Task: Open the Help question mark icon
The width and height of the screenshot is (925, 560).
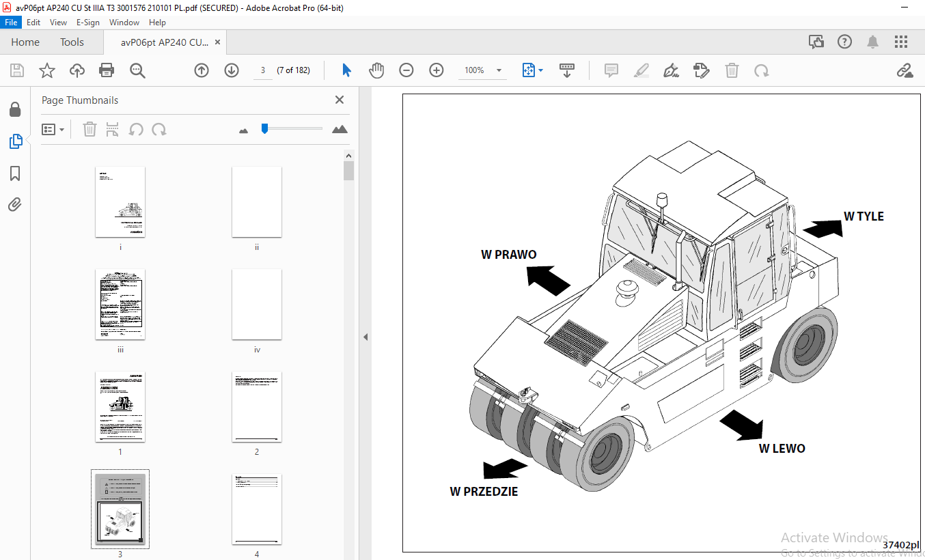Action: [x=845, y=42]
